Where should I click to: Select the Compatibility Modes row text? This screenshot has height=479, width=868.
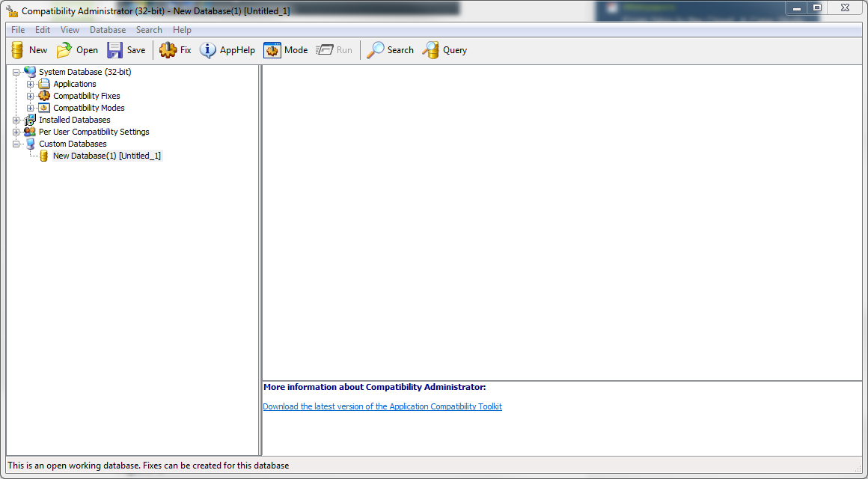[89, 108]
